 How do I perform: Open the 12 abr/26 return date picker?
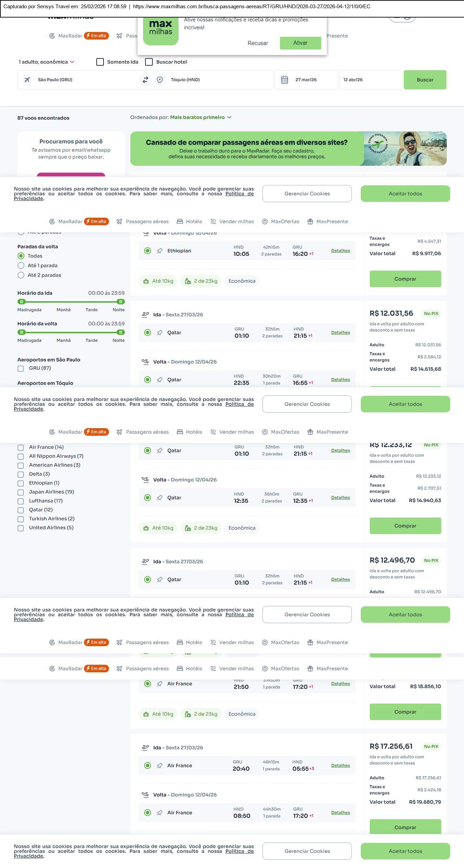pos(370,80)
